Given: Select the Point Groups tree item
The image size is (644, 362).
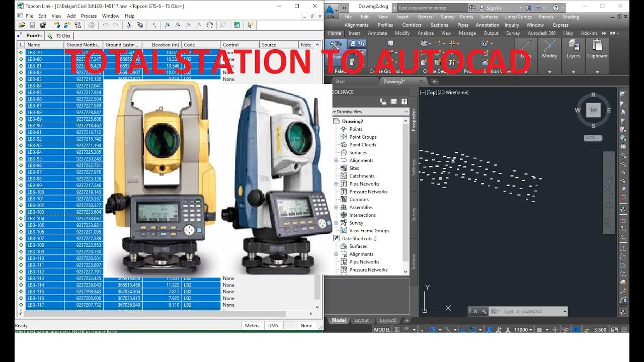Looking at the screenshot, I should [x=363, y=137].
